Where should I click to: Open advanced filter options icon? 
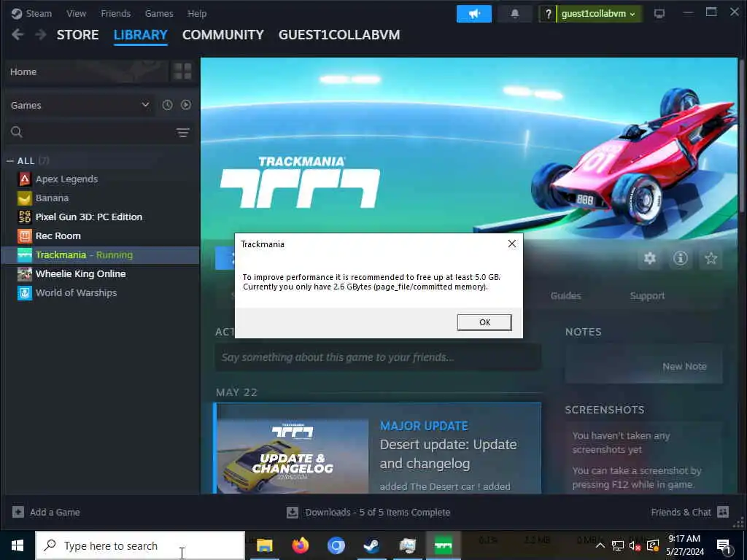coord(183,133)
